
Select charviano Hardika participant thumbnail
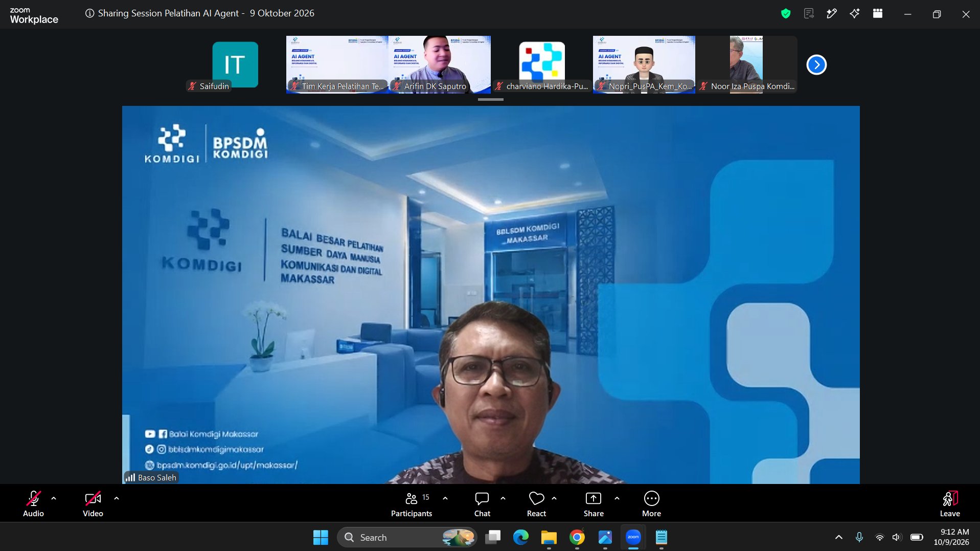(x=542, y=64)
